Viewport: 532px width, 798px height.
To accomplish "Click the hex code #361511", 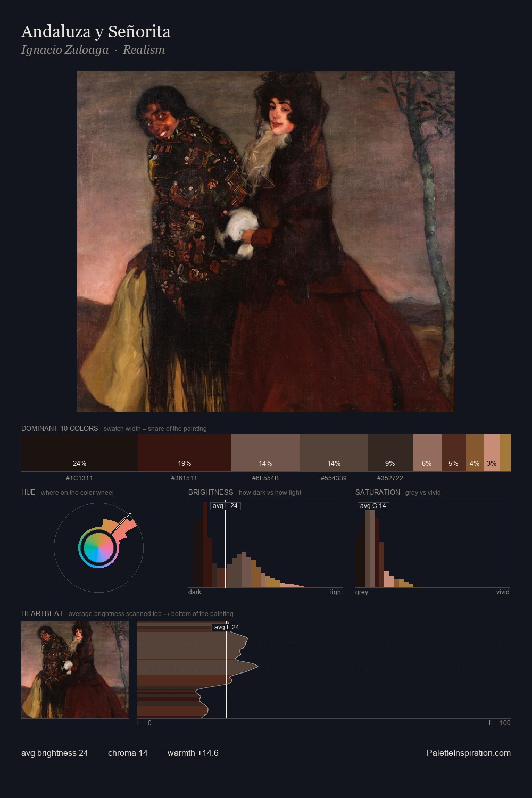I will (184, 478).
